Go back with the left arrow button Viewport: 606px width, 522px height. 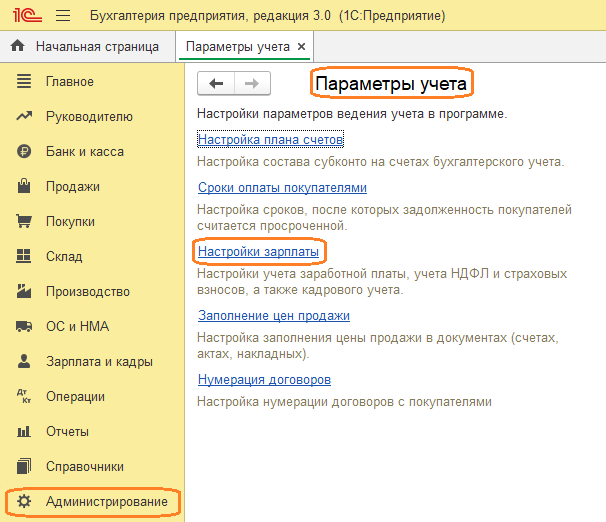point(215,84)
